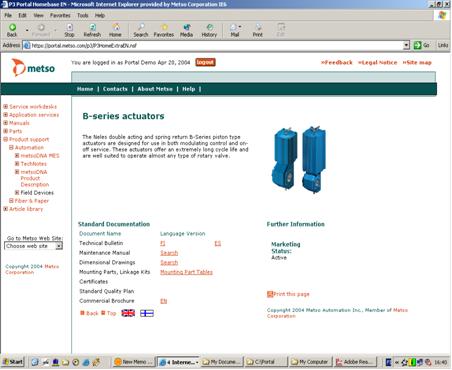Select the UK flag language icon
Image resolution: width=452 pixels, height=370 pixels.
[x=128, y=313]
